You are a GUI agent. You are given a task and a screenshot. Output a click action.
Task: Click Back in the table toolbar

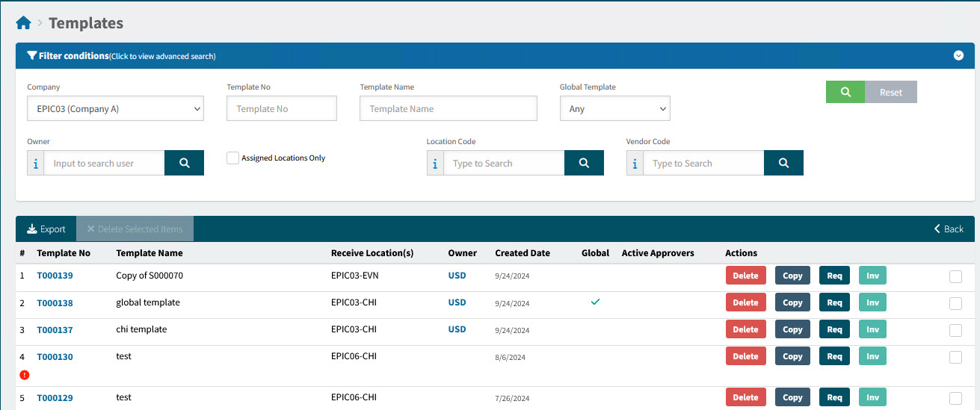[x=949, y=229]
